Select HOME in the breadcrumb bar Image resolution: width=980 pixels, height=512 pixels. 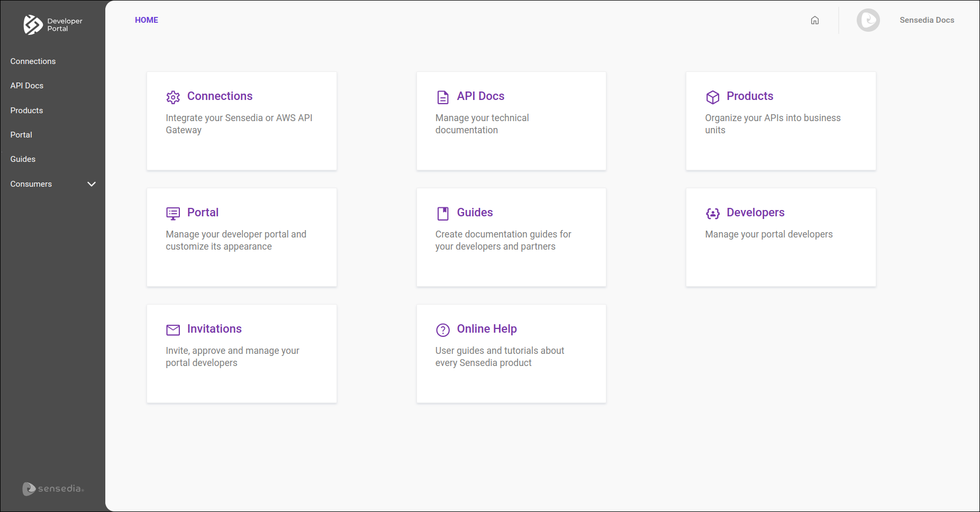coord(146,20)
